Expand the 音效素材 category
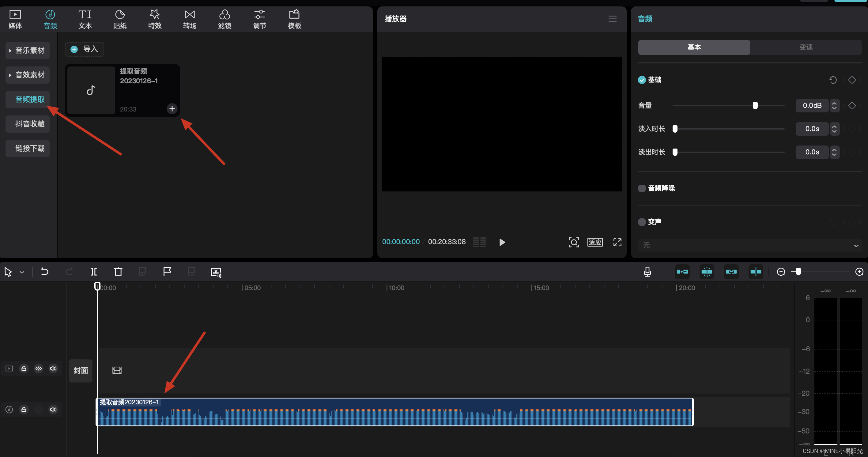The height and width of the screenshot is (457, 868). [28, 75]
